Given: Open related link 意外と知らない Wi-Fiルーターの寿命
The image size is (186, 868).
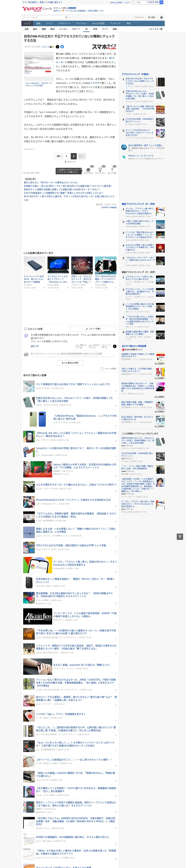Looking at the screenshot, I should coord(51,183).
